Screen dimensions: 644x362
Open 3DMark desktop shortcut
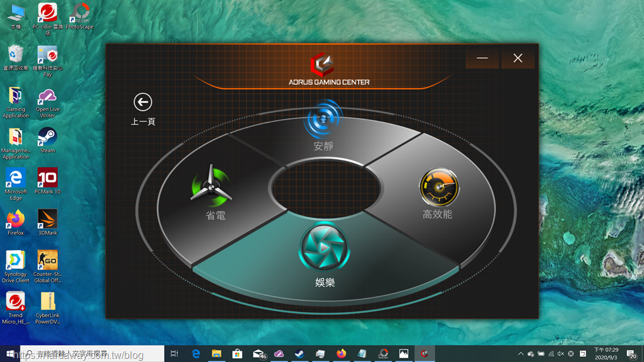[48, 222]
